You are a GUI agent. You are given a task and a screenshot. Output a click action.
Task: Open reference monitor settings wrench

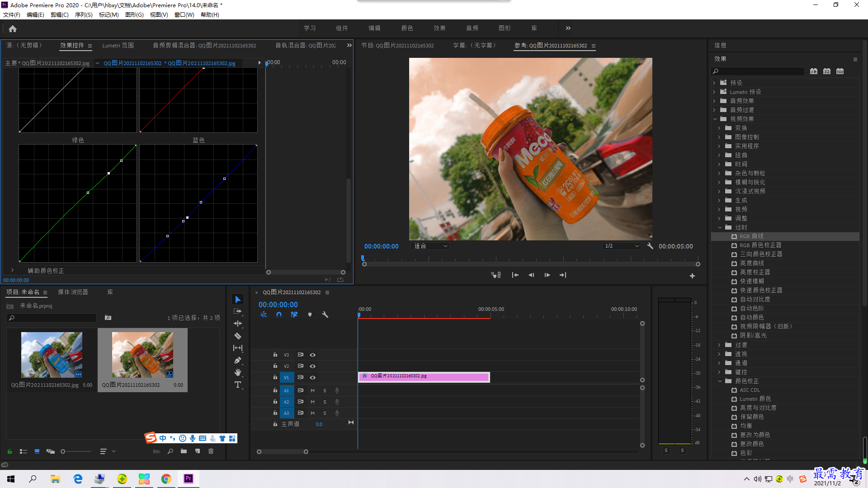pos(650,246)
